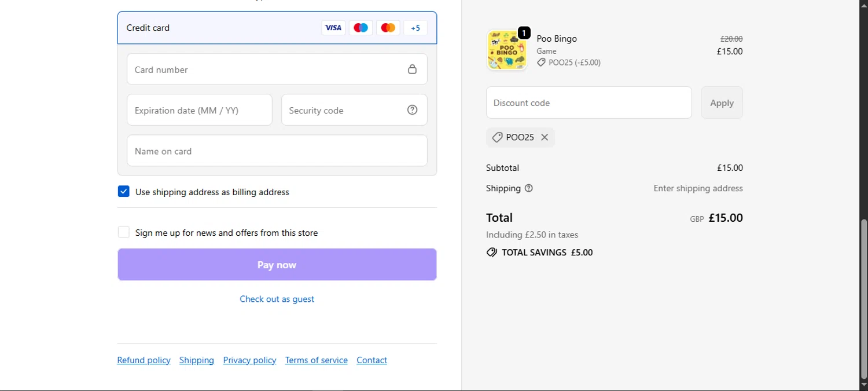
Task: Open the Privacy policy link
Action: 249,360
